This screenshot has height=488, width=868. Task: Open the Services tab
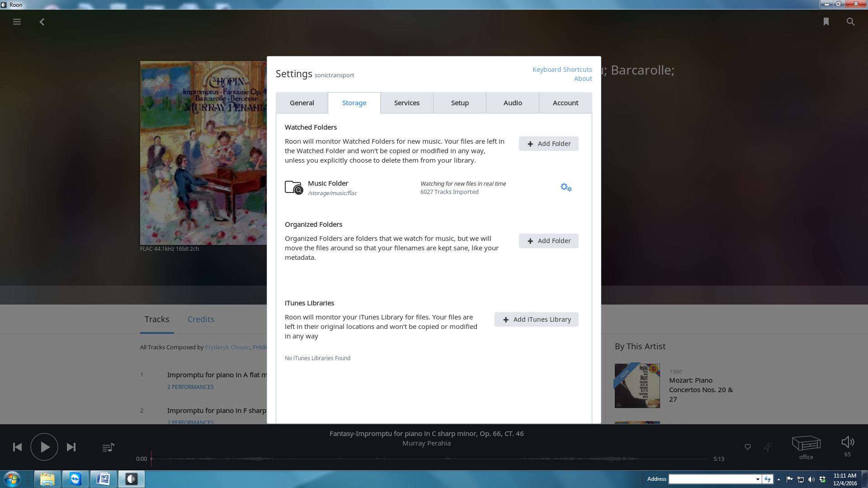coord(406,103)
